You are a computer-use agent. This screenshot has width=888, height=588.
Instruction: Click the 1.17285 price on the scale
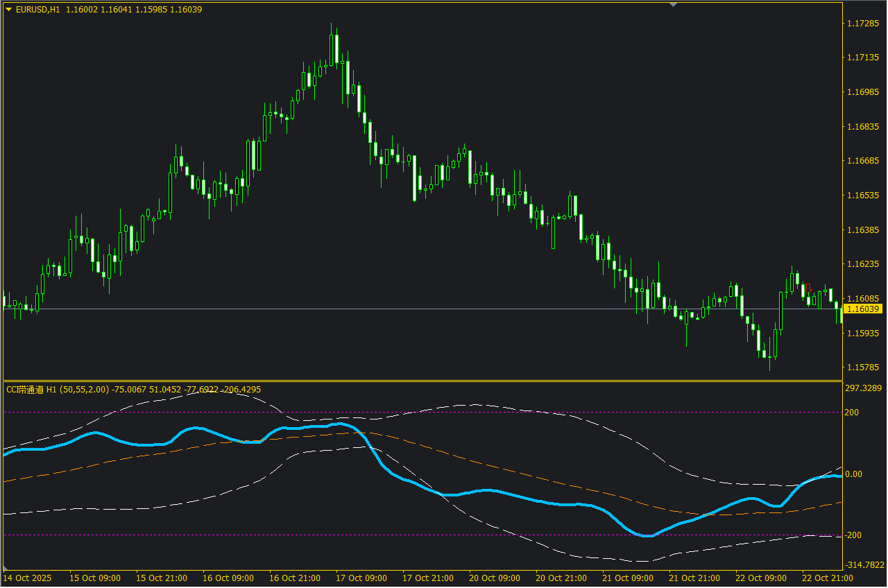862,24
